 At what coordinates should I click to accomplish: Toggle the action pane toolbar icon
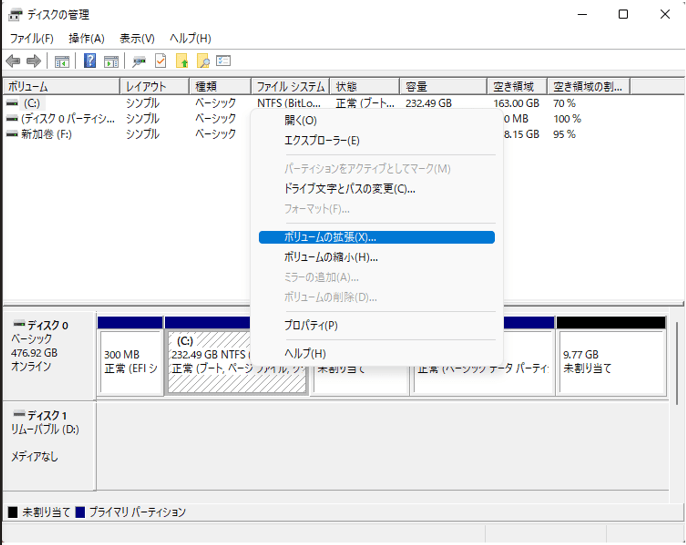coord(111,62)
